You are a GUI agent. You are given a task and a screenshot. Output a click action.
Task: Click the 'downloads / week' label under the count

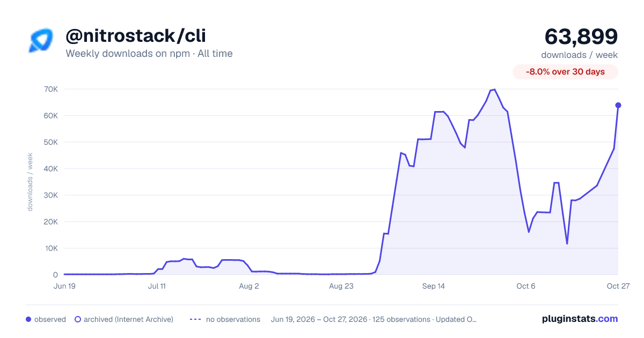click(x=580, y=55)
